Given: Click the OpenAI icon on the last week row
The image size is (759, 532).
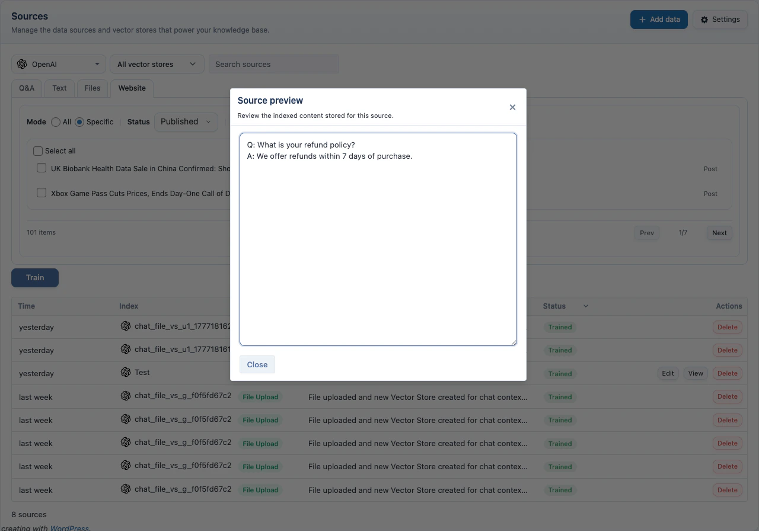Looking at the screenshot, I should (126, 396).
